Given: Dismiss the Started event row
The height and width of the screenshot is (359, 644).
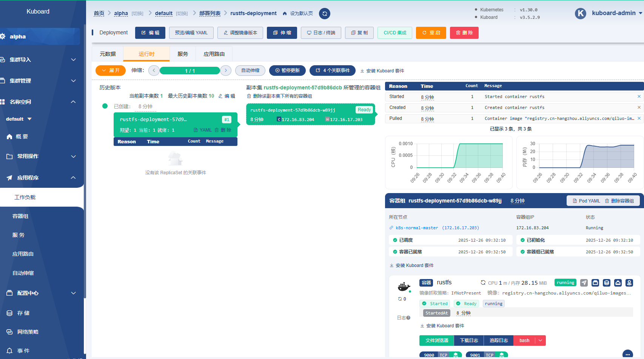Looking at the screenshot, I should click(x=639, y=97).
